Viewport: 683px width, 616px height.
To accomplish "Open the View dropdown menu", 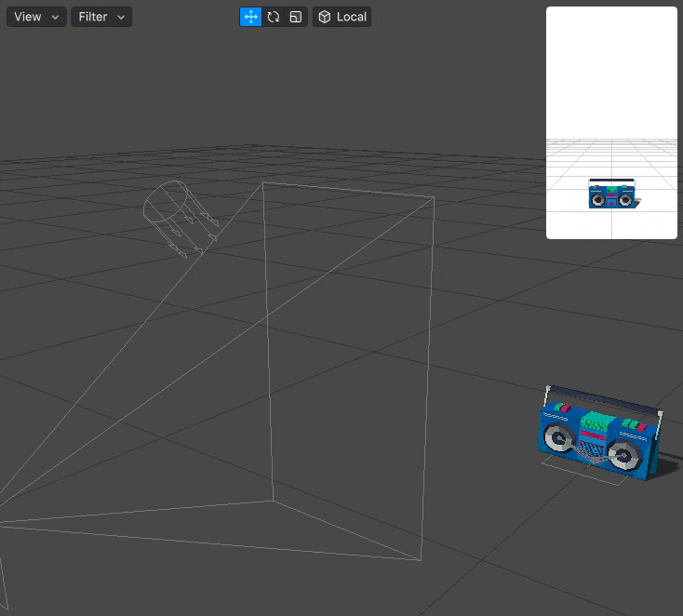I will [36, 17].
